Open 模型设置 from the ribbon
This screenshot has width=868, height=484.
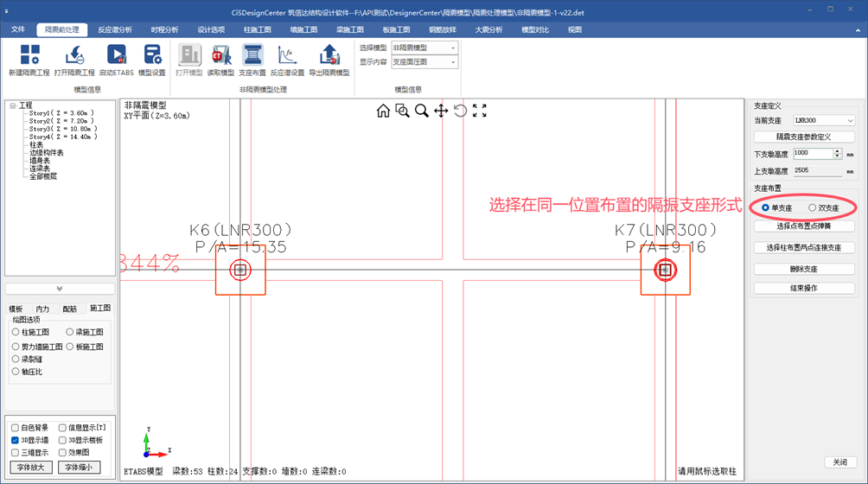152,56
